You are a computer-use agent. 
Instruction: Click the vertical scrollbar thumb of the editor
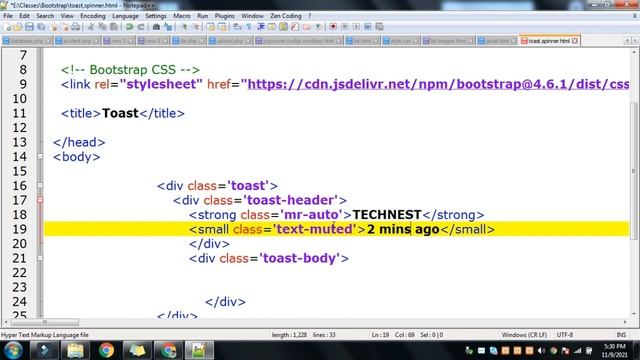coord(634,171)
